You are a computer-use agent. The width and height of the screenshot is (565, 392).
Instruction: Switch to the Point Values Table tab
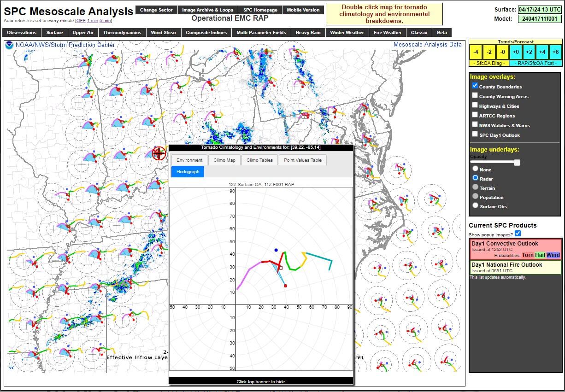point(302,160)
